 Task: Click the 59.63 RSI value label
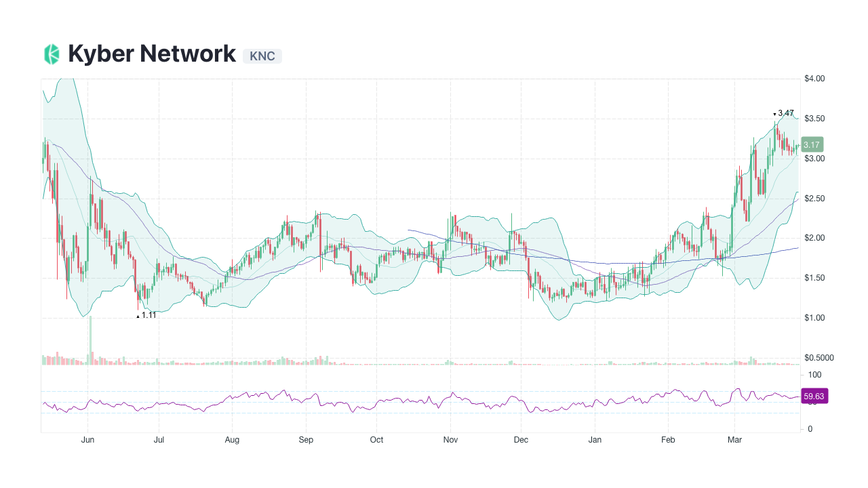tap(814, 396)
